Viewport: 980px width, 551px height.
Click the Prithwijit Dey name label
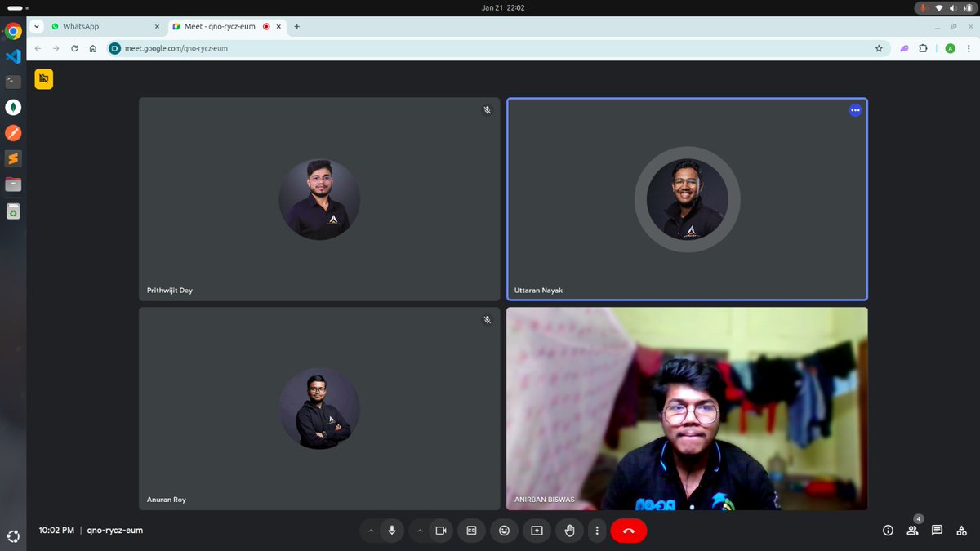pyautogui.click(x=170, y=291)
